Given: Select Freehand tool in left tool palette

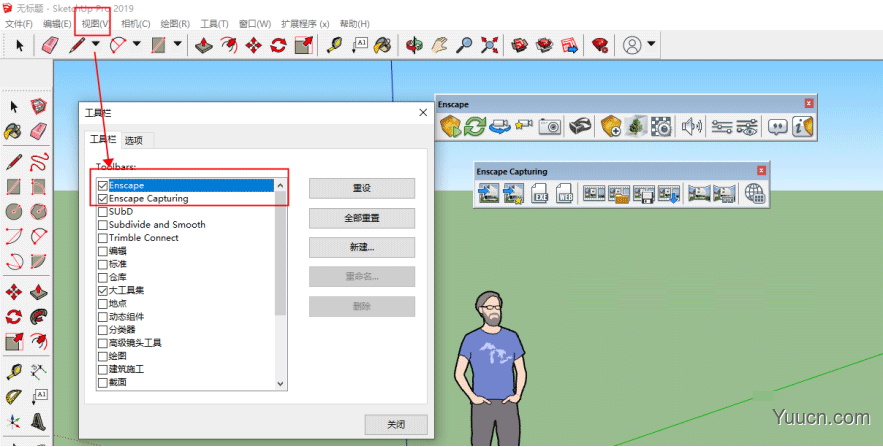Looking at the screenshot, I should point(39,162).
